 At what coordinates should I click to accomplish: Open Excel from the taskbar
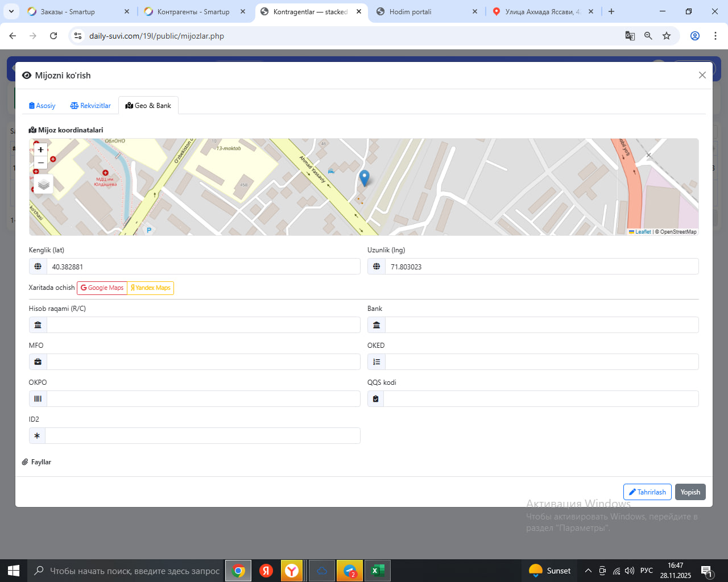pos(377,571)
